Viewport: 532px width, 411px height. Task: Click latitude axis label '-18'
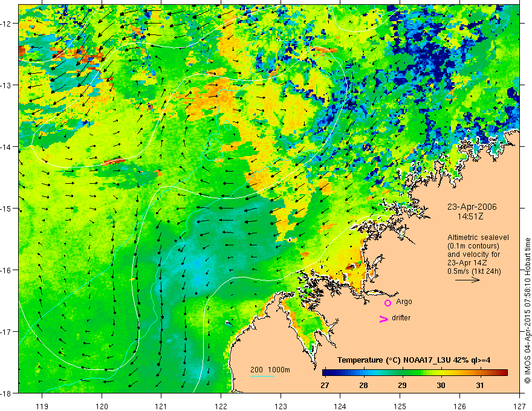coord(6,393)
